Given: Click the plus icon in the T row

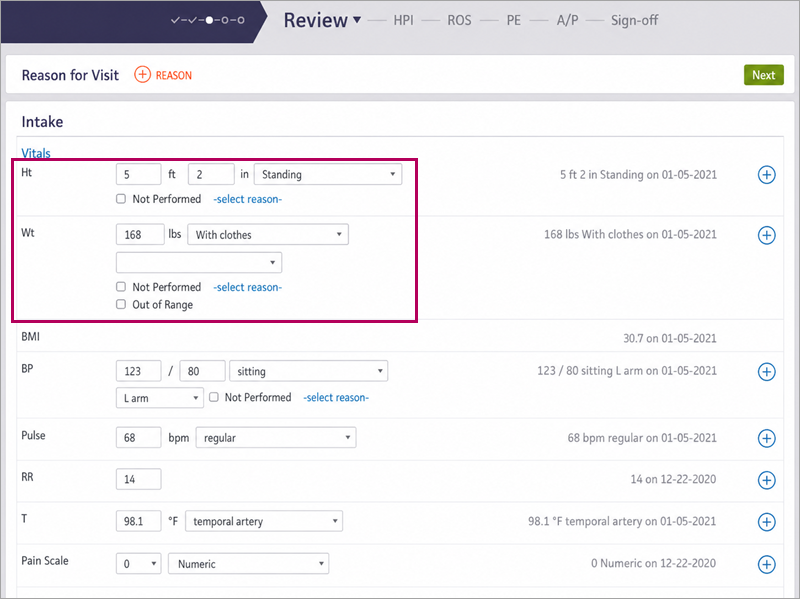Looking at the screenshot, I should coord(766,522).
